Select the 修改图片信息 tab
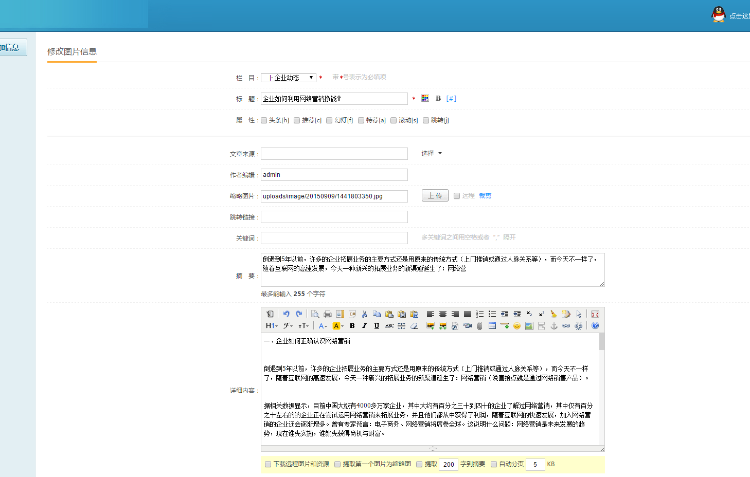Image resolution: width=750 pixels, height=477 pixels. coord(72,51)
